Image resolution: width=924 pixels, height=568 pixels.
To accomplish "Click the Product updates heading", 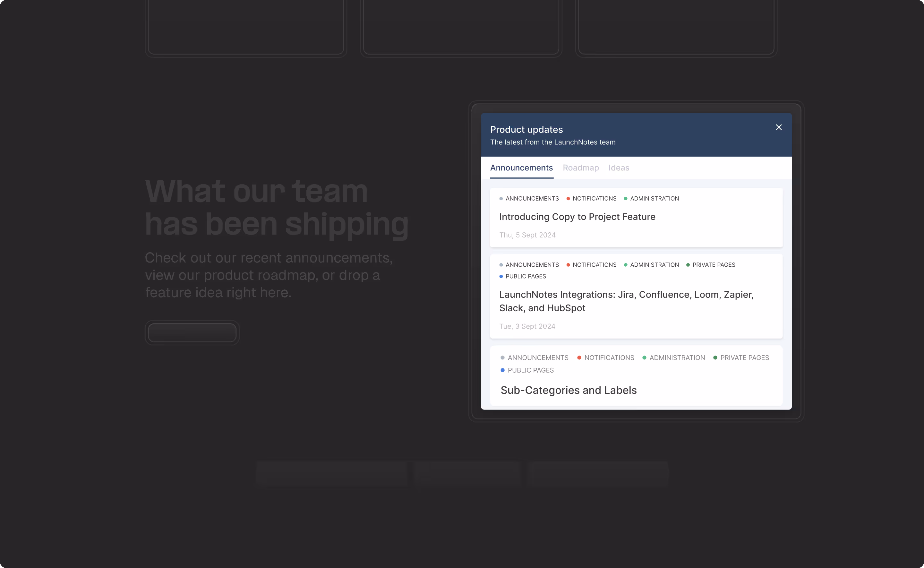I will point(526,130).
